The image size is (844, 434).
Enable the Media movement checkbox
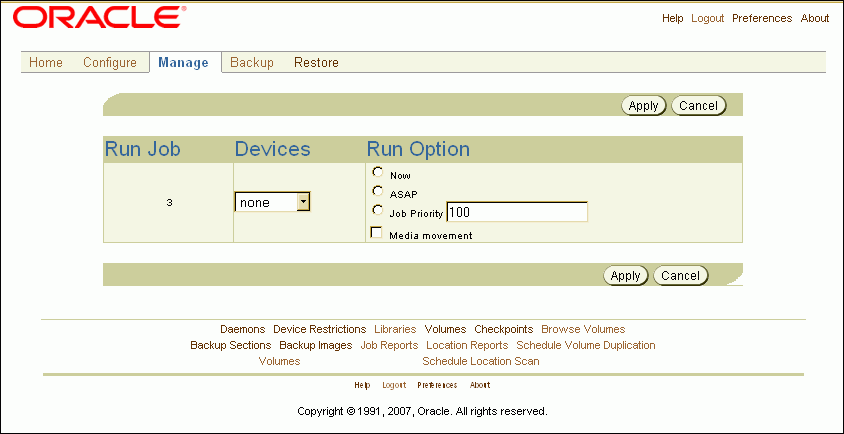pos(377,233)
